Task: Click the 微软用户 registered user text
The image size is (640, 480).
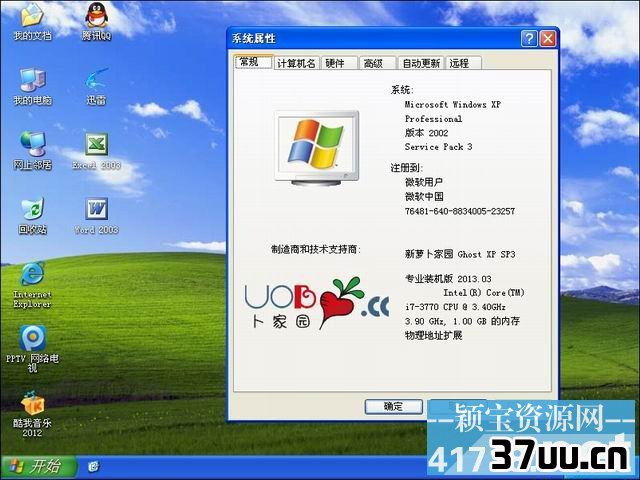Action: tap(424, 182)
